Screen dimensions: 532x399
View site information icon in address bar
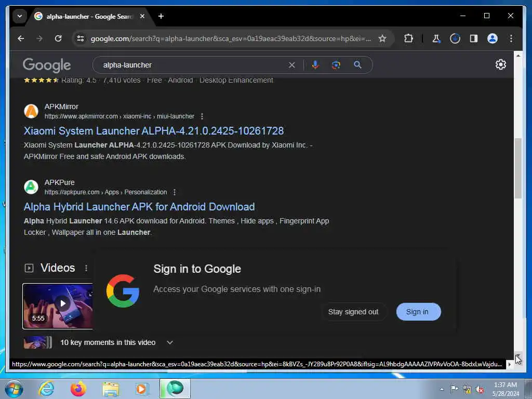pyautogui.click(x=81, y=38)
